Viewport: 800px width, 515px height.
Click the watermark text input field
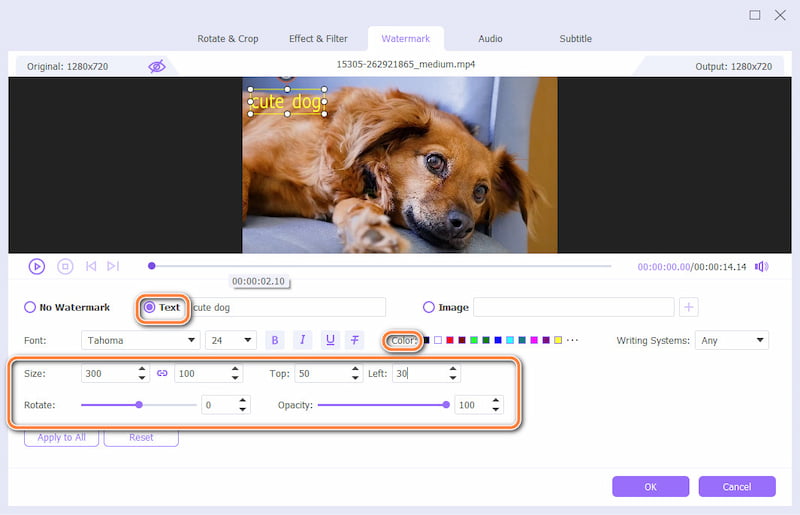point(288,307)
